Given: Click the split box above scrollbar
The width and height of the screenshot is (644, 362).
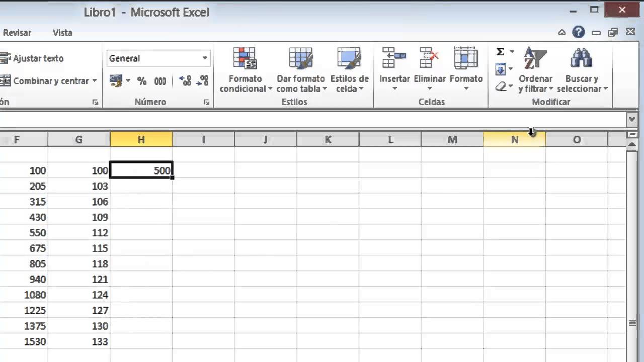Looking at the screenshot, I should click(632, 134).
